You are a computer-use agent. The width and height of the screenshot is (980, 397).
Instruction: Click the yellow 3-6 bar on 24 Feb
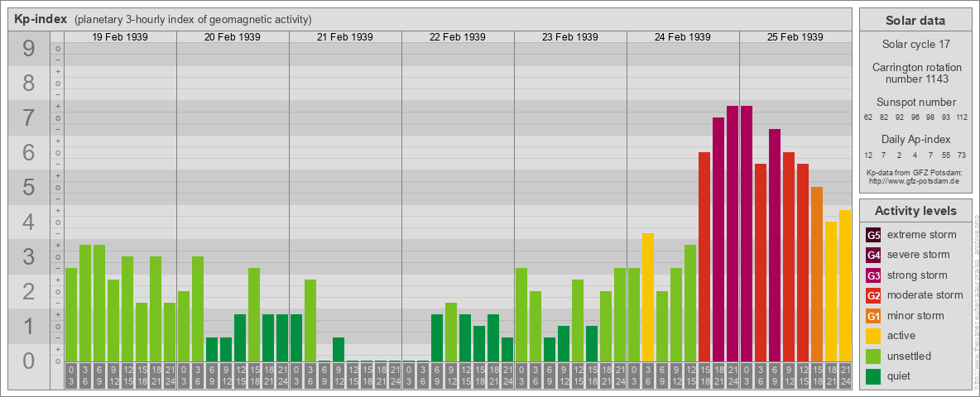tap(648, 297)
